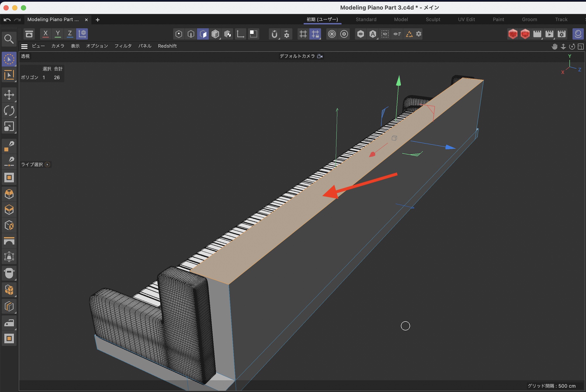This screenshot has height=392, width=586.
Task: Toggle X axis lock
Action: tap(45, 34)
